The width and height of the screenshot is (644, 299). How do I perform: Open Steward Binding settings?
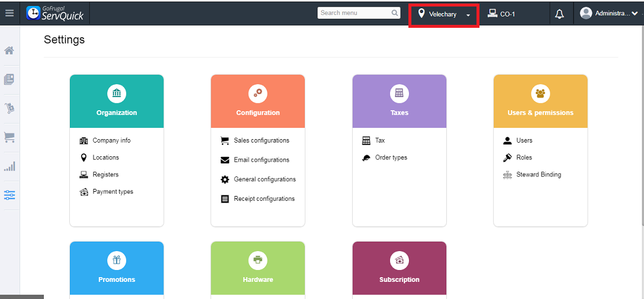pos(538,175)
